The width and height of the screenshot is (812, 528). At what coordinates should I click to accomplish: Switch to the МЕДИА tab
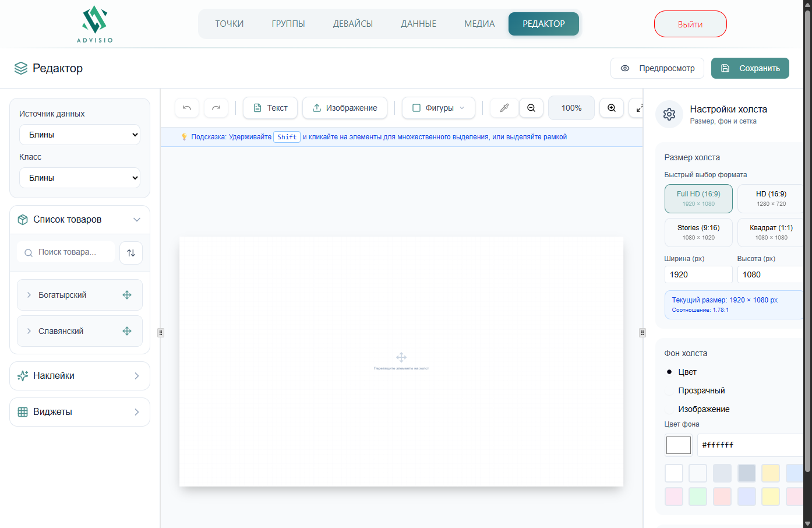point(479,24)
